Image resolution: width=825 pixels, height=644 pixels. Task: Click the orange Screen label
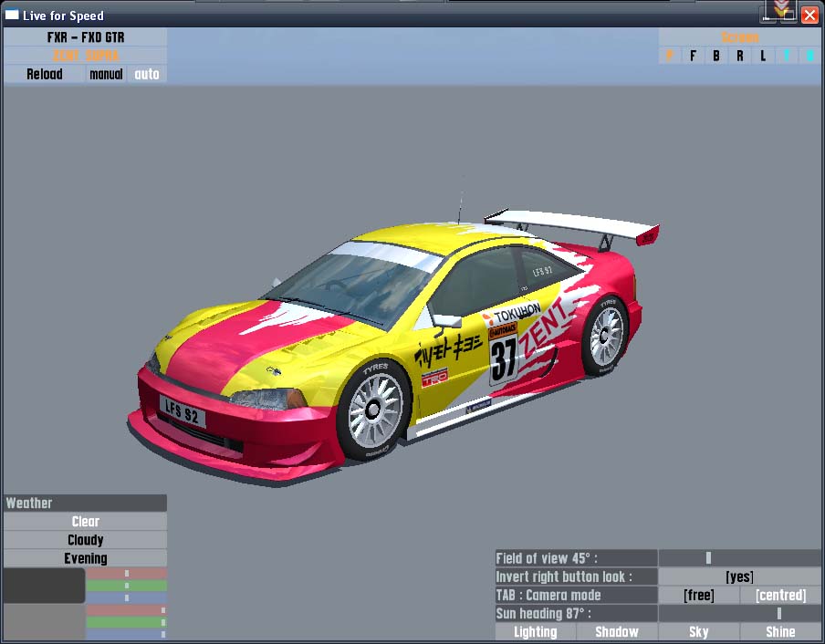tap(739, 37)
